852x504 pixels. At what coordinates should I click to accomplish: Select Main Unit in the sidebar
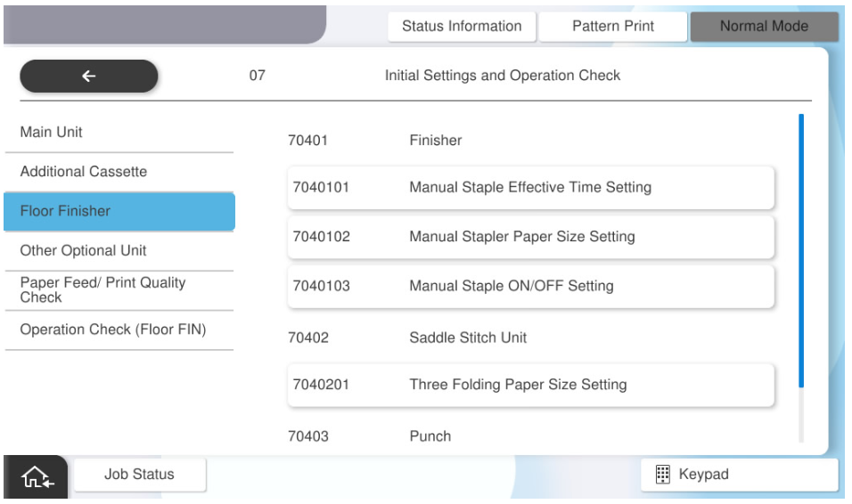point(119,133)
